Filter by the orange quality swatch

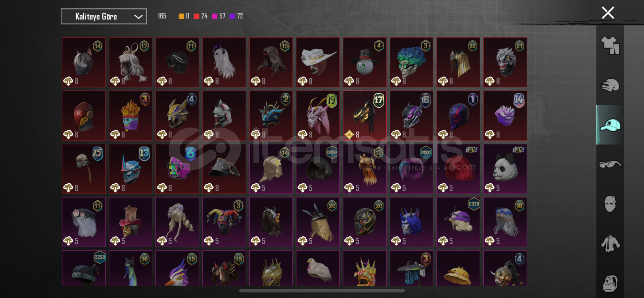click(181, 16)
